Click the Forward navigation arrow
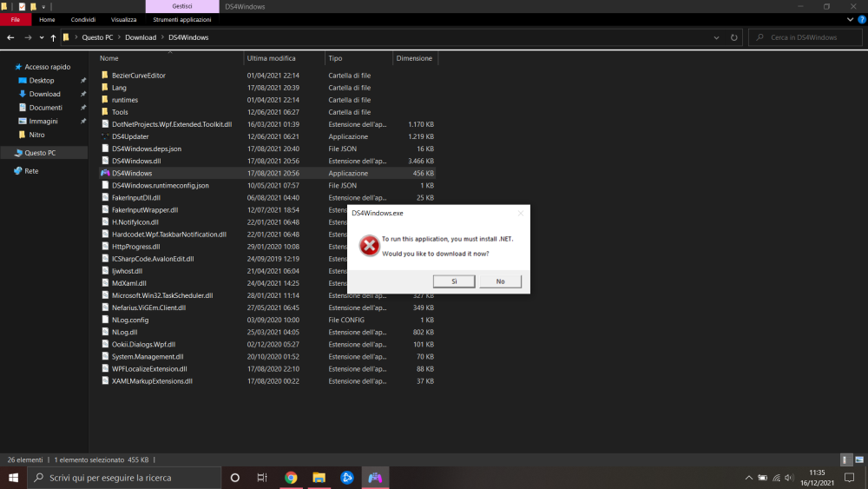This screenshot has height=489, width=868. coord(28,37)
